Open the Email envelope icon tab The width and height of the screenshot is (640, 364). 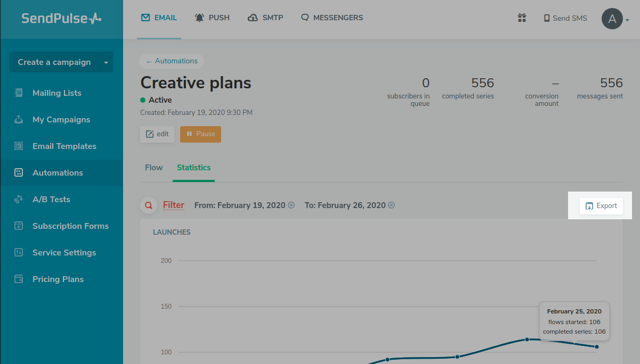(145, 18)
